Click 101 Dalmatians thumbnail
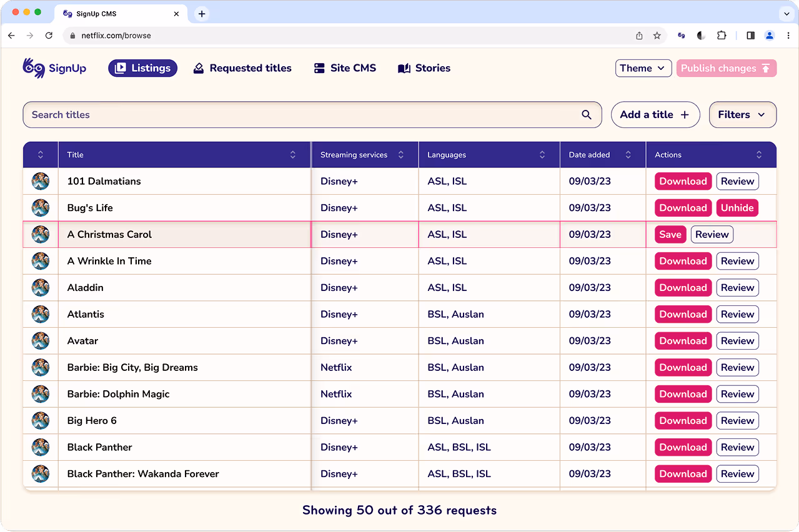The height and width of the screenshot is (532, 799). [x=41, y=182]
